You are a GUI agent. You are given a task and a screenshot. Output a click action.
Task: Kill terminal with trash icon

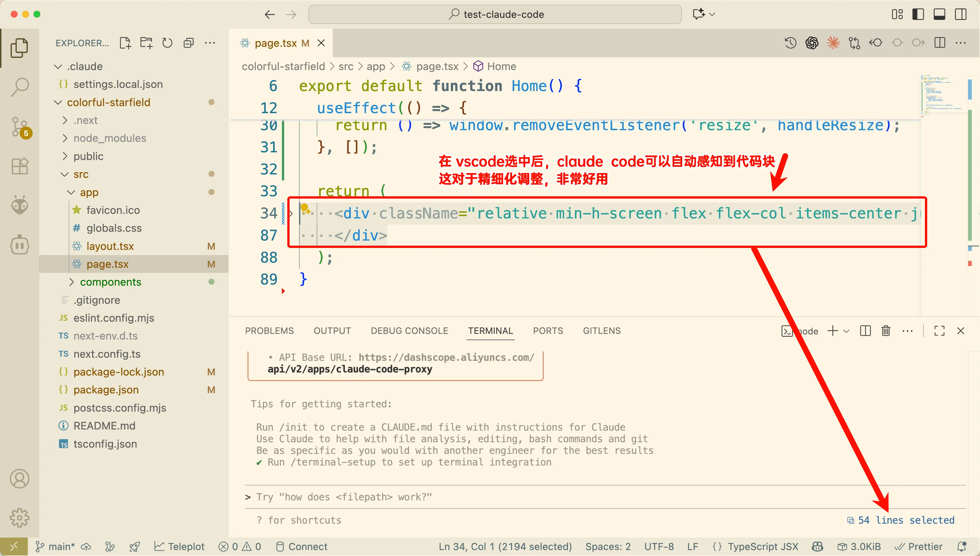[886, 331]
